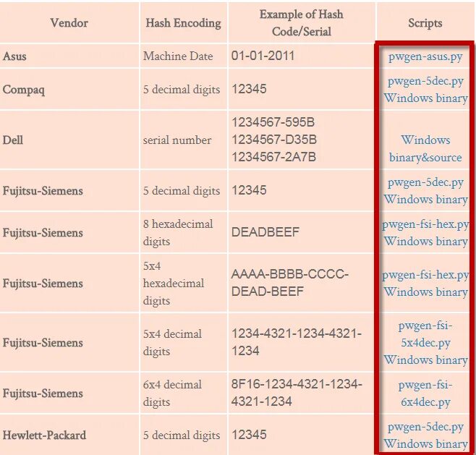476x455 pixels.
Task: Open the pwgen-fsi-6x4dec.py script link
Action: tap(425, 394)
